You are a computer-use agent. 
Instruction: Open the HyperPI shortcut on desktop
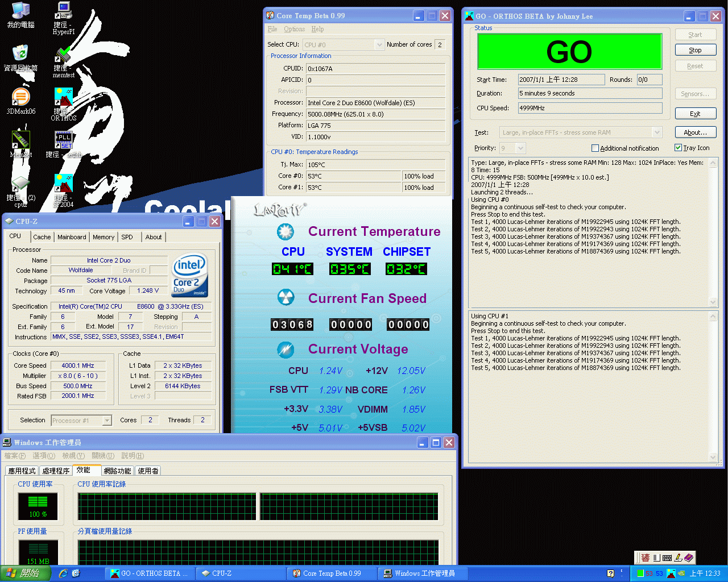tap(64, 18)
